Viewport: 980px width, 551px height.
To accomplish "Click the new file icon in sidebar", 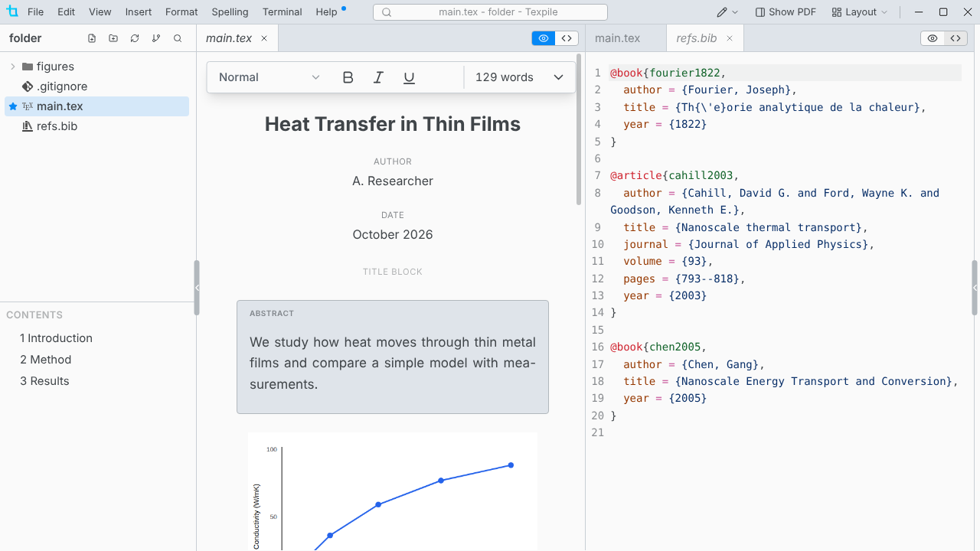I will pyautogui.click(x=92, y=38).
